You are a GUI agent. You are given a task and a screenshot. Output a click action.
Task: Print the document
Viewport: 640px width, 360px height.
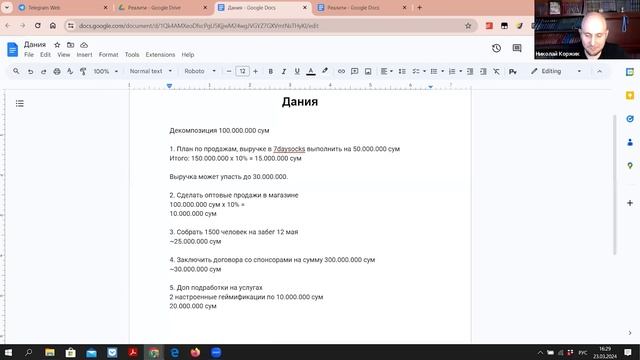(57, 71)
